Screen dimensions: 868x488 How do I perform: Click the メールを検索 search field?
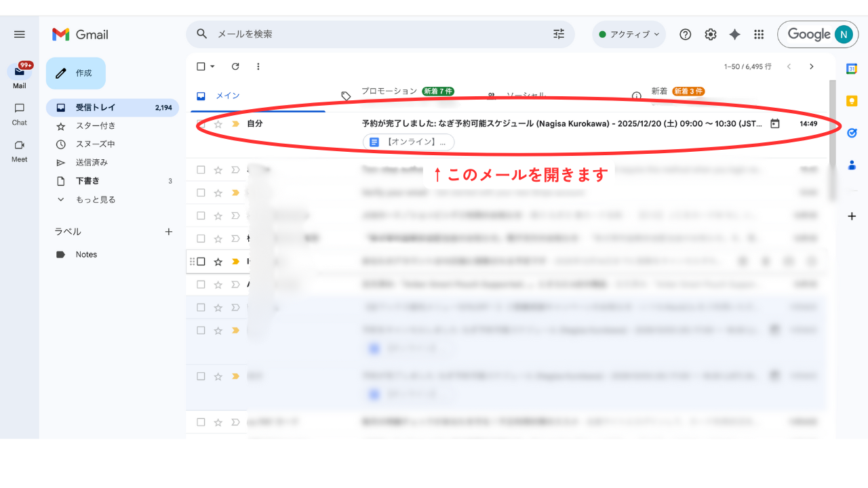(380, 34)
